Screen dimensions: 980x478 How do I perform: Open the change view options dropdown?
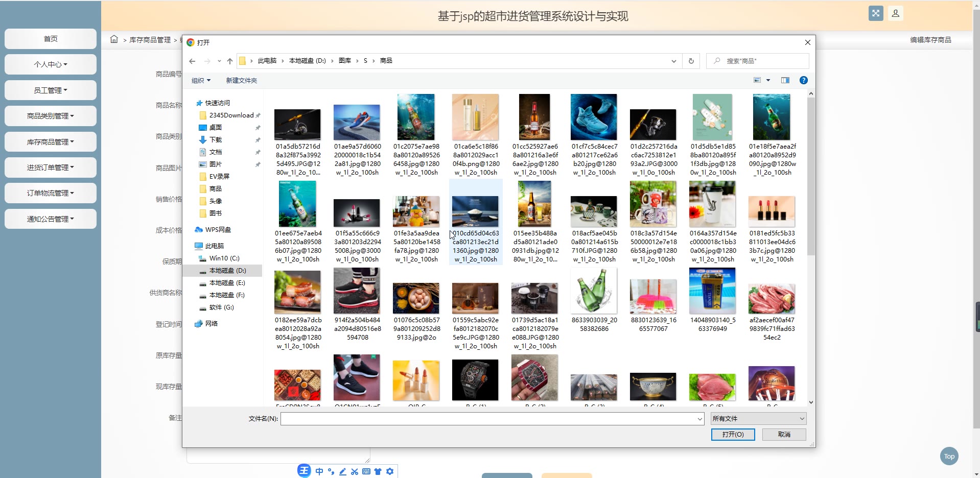click(x=768, y=80)
